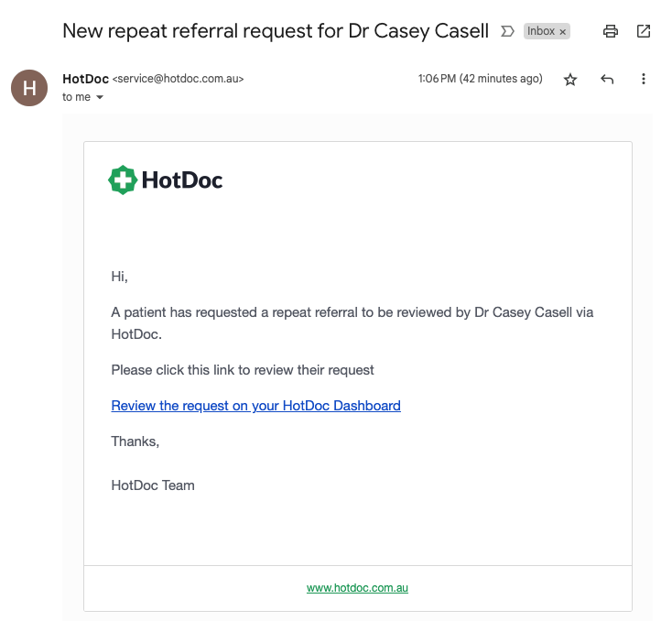Star this HotDoc email
The width and height of the screenshot is (672, 621).
(570, 80)
